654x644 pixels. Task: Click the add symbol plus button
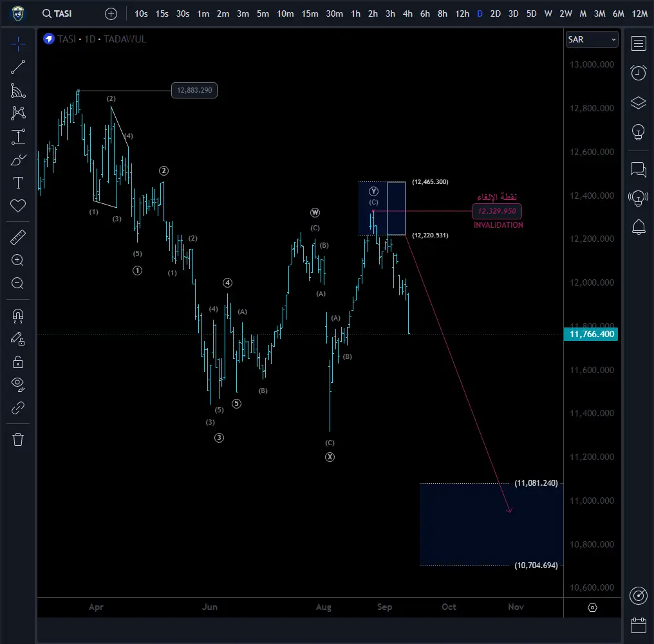pos(111,14)
